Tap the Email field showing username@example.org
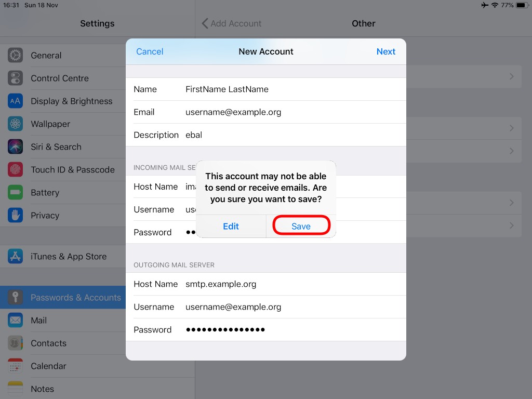Image resolution: width=532 pixels, height=399 pixels. 233,112
